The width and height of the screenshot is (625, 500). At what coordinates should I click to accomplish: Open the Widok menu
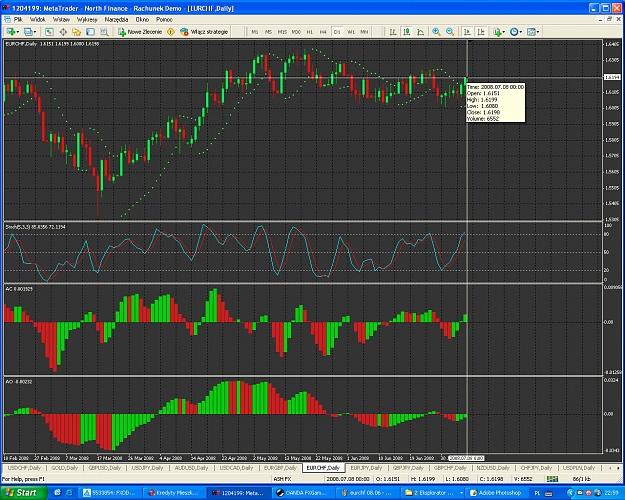[38, 20]
